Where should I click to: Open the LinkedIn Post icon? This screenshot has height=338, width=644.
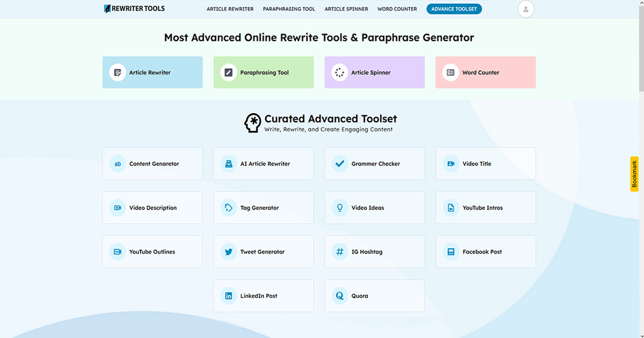point(228,296)
